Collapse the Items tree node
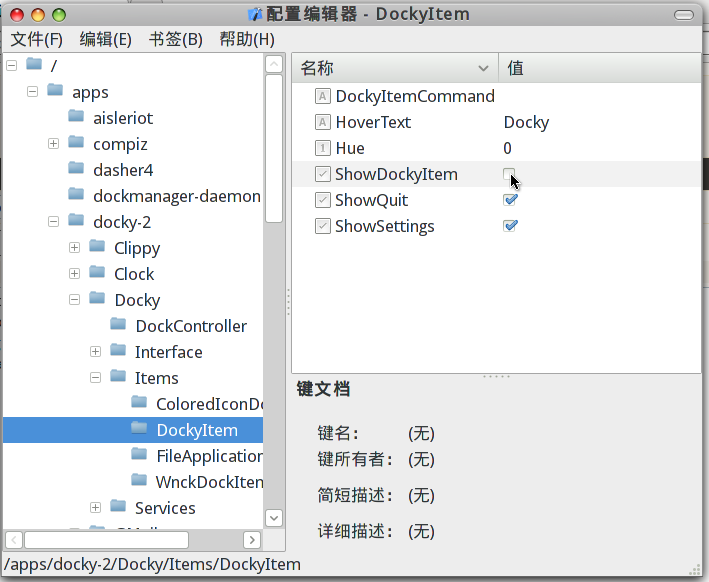The width and height of the screenshot is (709, 582). coord(95,378)
